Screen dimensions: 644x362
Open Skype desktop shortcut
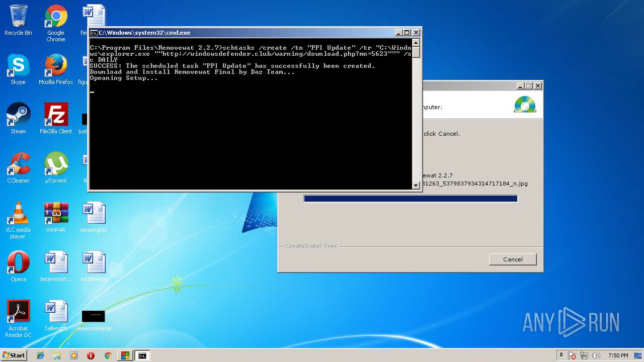click(18, 69)
